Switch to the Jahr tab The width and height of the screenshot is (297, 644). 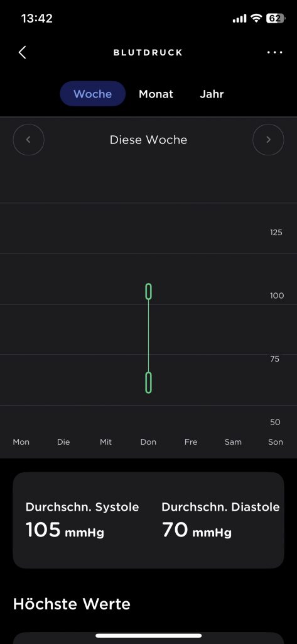(212, 94)
